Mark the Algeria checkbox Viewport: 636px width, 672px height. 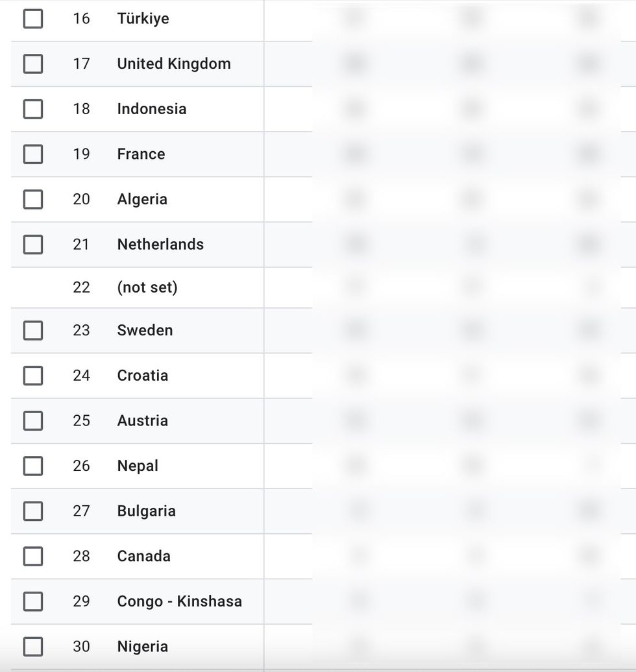pos(33,199)
